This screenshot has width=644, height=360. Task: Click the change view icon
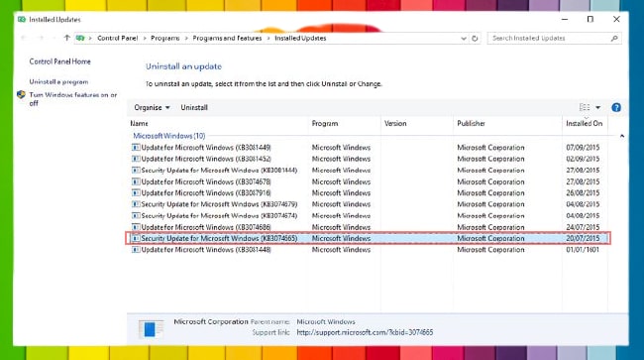coord(585,107)
